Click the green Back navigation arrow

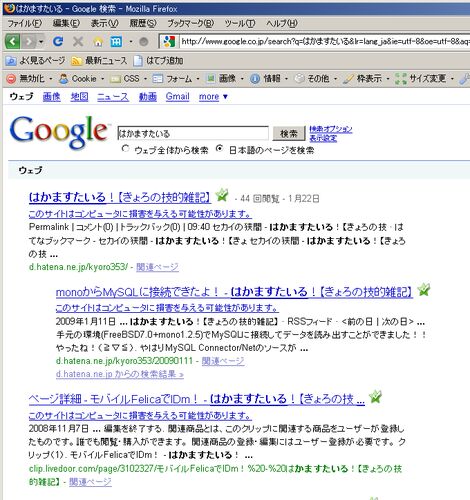click(x=13, y=42)
